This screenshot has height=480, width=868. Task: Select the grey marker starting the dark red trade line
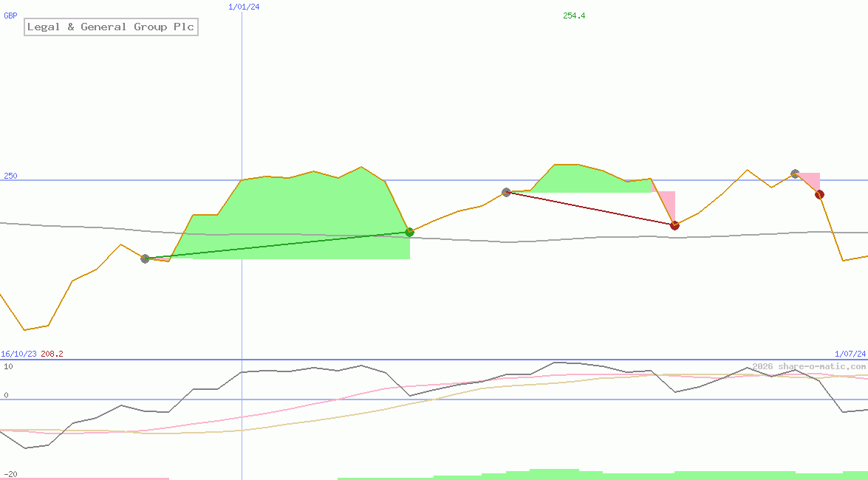click(506, 192)
